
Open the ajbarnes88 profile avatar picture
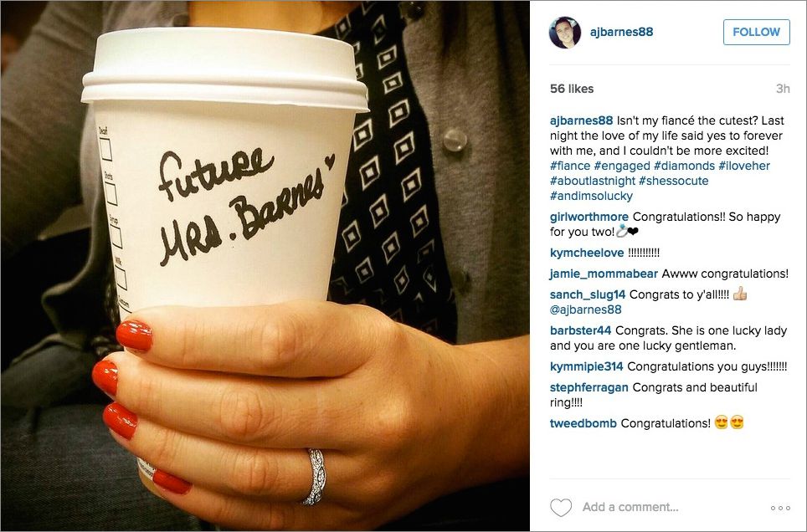[564, 32]
